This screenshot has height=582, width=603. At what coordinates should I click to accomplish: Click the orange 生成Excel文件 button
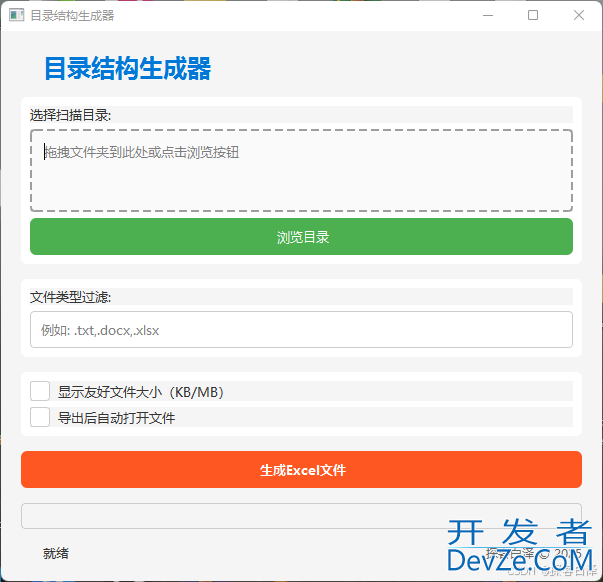pyautogui.click(x=301, y=469)
